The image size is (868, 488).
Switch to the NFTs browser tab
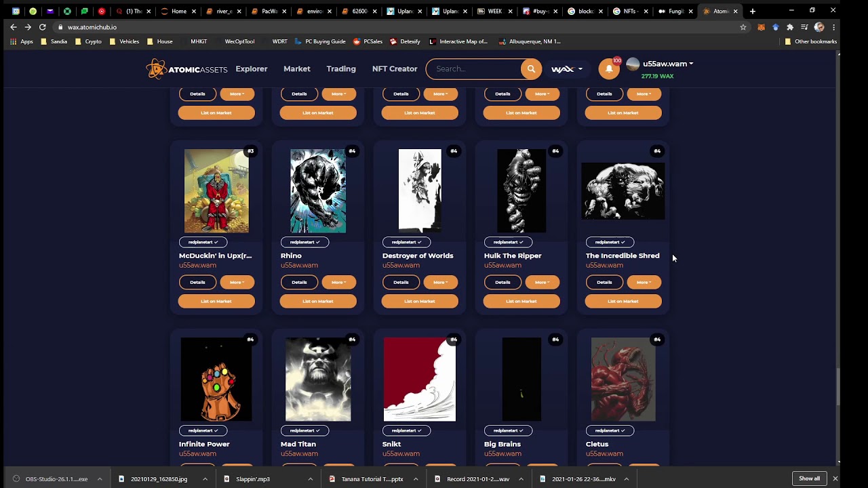(630, 11)
